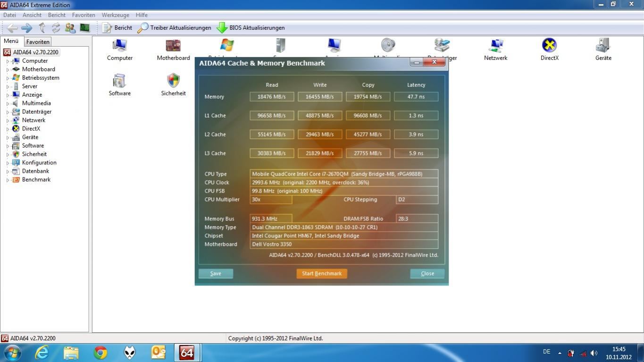Viewport: 644px width, 362px height.
Task: Select Software in the sidebar tree
Action: pyautogui.click(x=33, y=146)
